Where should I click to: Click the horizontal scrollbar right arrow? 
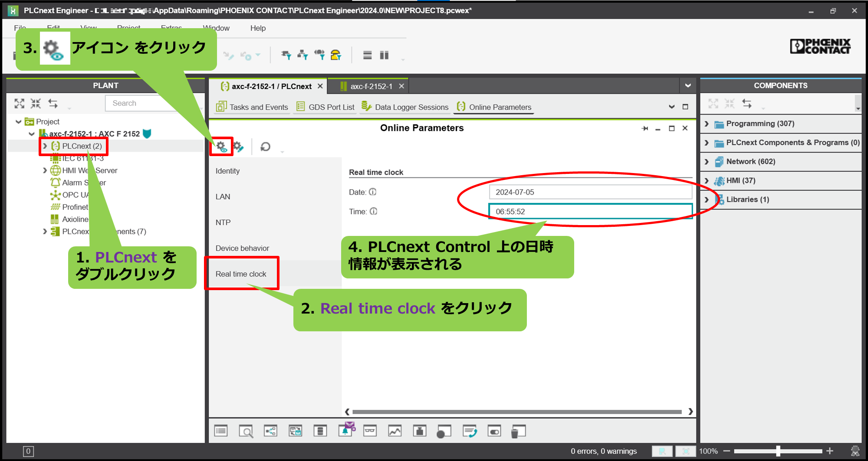pyautogui.click(x=690, y=412)
